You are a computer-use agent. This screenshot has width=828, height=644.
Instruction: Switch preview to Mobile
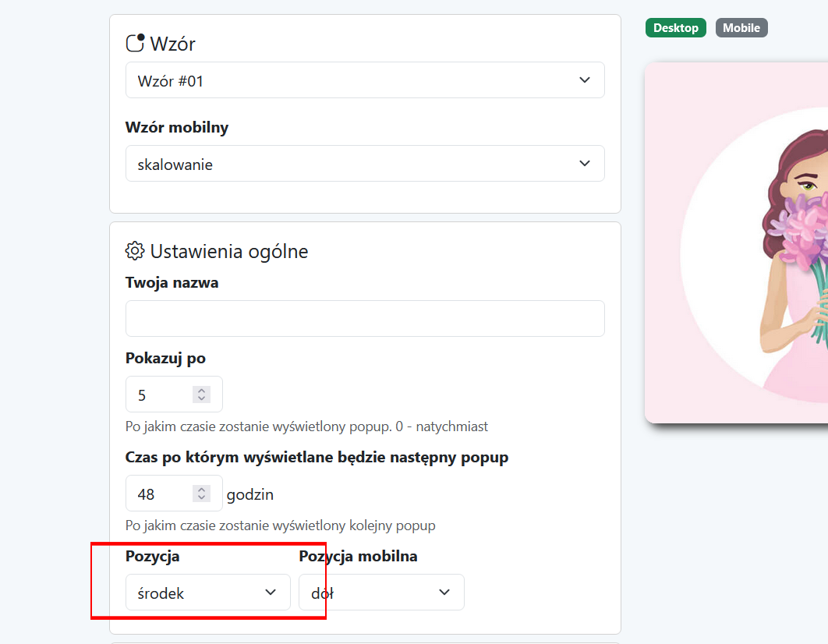[x=741, y=27]
